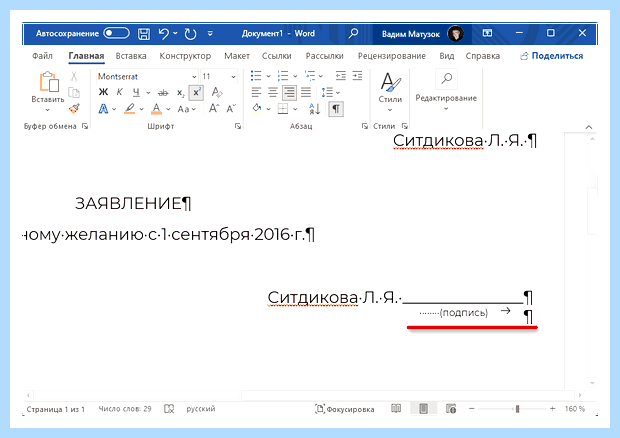Open the Редактирование menu
Image resolution: width=620 pixels, height=438 pixels.
click(446, 91)
